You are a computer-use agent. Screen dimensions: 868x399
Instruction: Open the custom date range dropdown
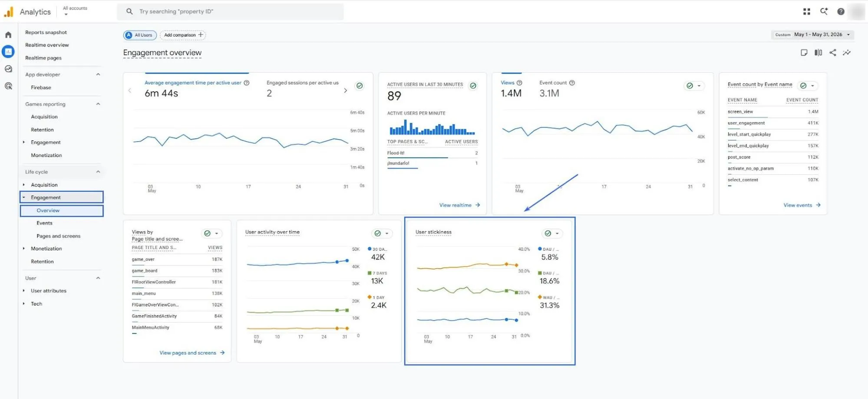(x=812, y=35)
